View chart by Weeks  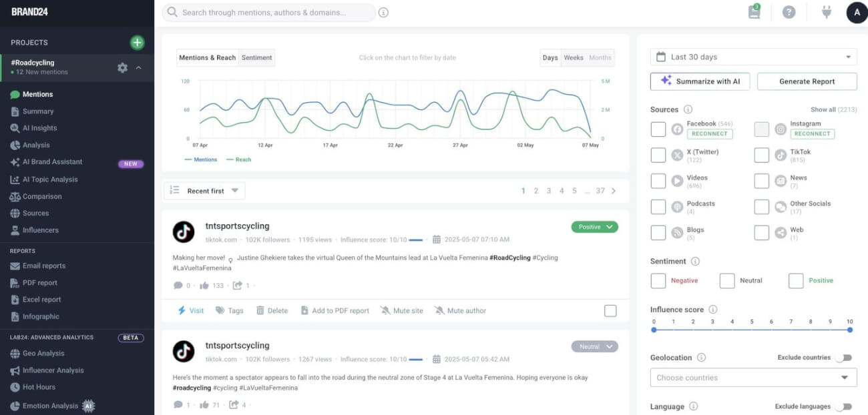click(x=574, y=57)
